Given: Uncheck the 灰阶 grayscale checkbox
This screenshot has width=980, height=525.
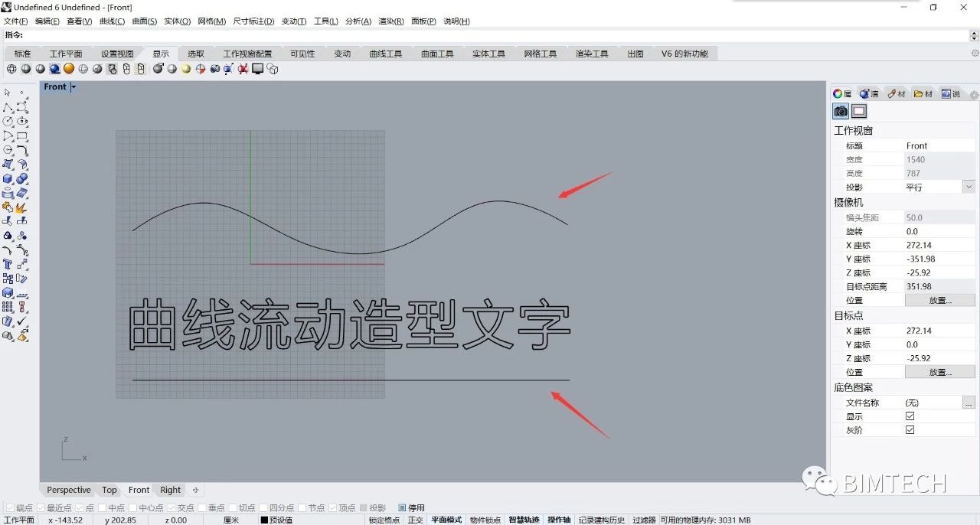Looking at the screenshot, I should (x=910, y=430).
